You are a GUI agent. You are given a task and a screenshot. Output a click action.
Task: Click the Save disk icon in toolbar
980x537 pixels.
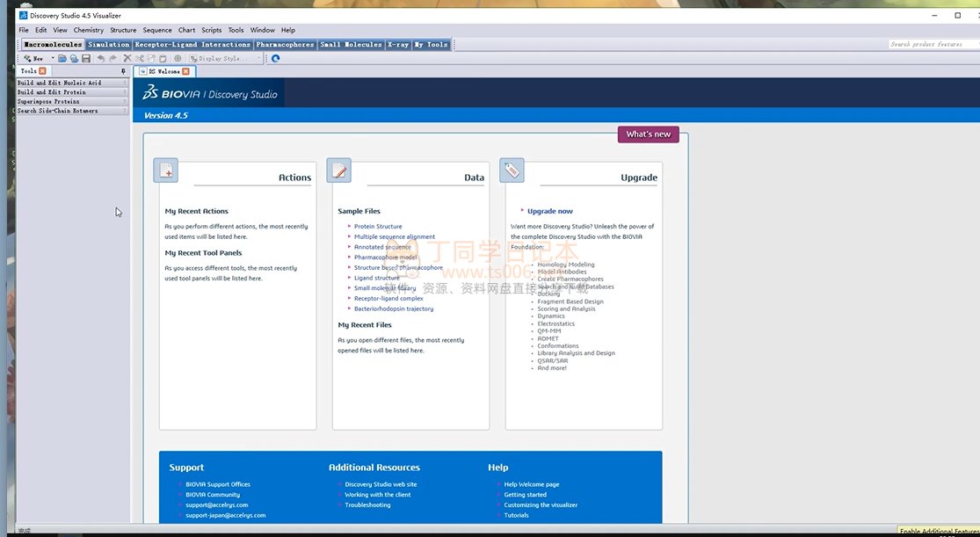[x=86, y=59]
